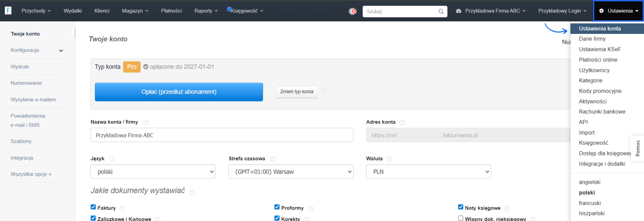Open Przykładowy Login user dropdown

tap(562, 11)
